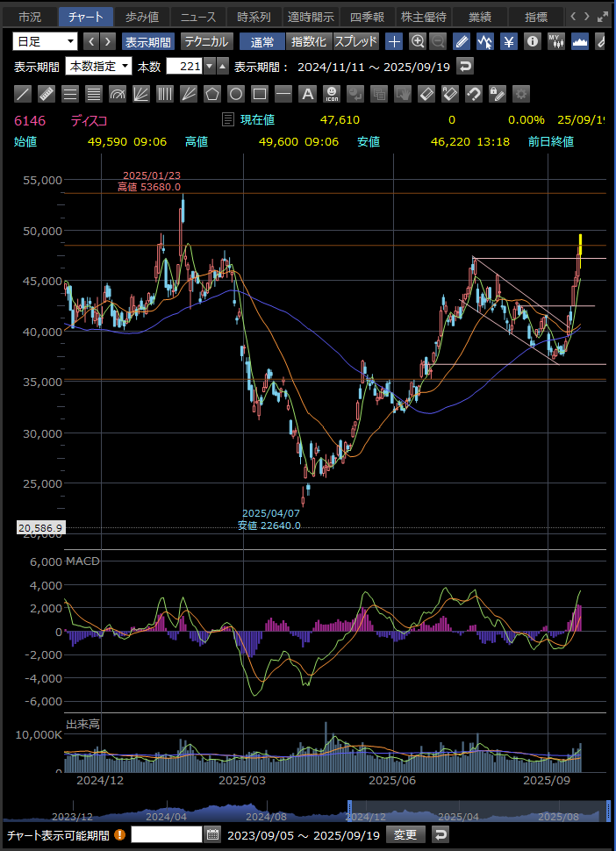Click the yen currency icon
616x851 pixels.
tap(509, 41)
